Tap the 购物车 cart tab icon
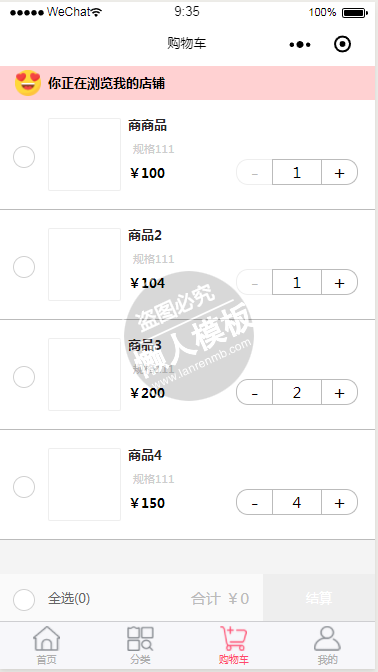 tap(234, 638)
